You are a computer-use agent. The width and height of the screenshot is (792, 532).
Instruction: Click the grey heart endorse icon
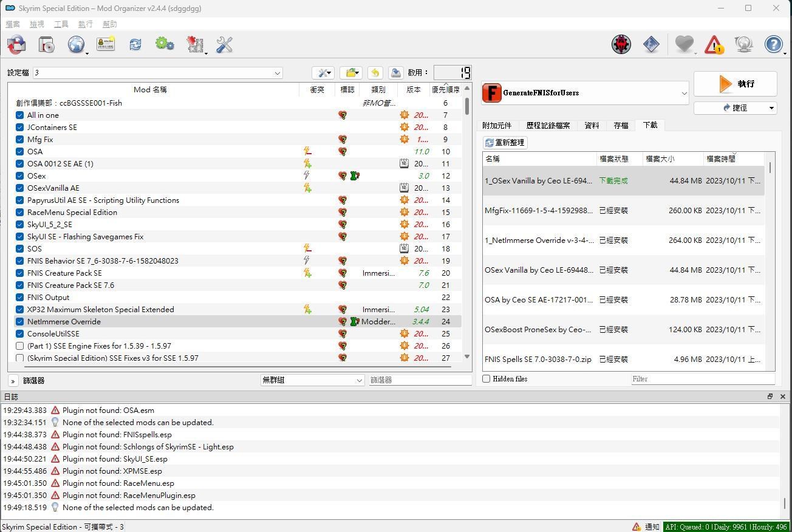684,44
